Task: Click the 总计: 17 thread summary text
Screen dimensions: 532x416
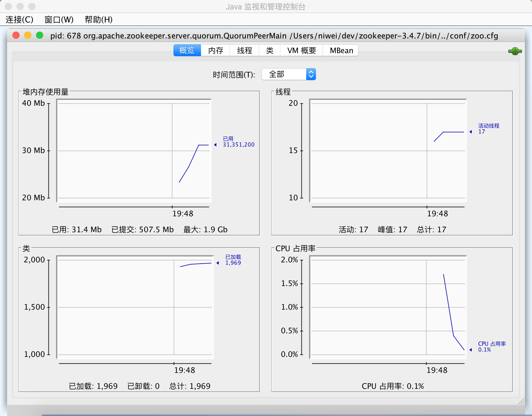Action: point(432,230)
